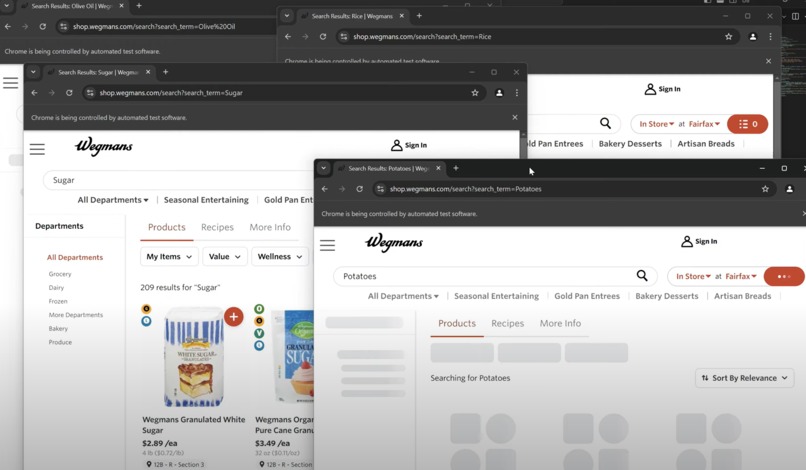Click Wegmans logo in Sugar window

(x=103, y=146)
